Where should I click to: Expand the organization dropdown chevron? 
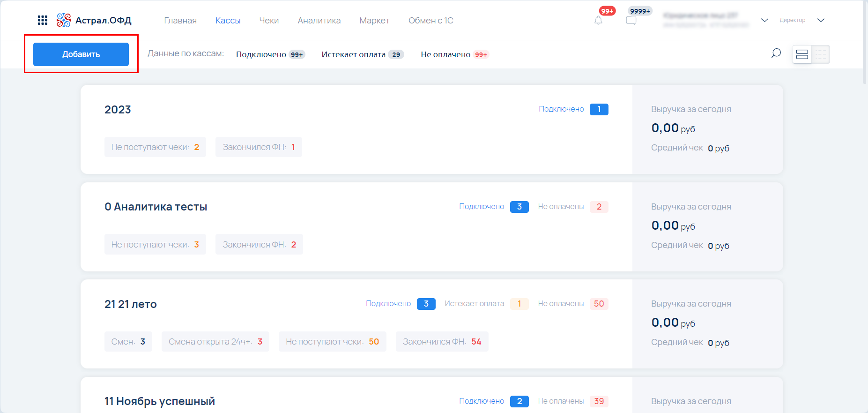coord(764,20)
